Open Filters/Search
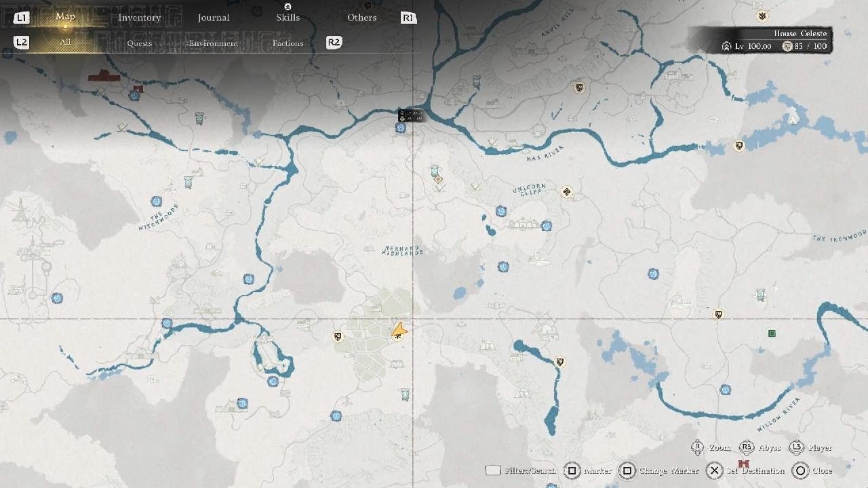This screenshot has width=868, height=488. click(x=530, y=470)
